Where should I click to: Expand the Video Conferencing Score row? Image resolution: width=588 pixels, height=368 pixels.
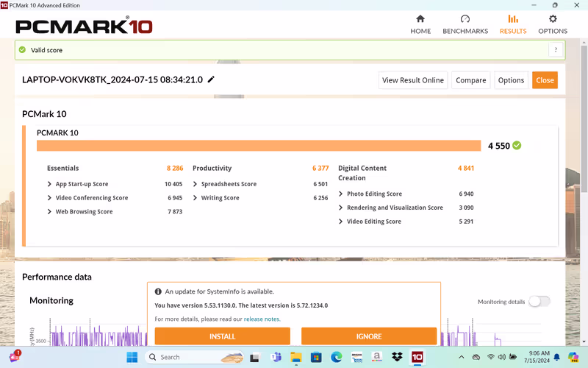click(x=49, y=198)
